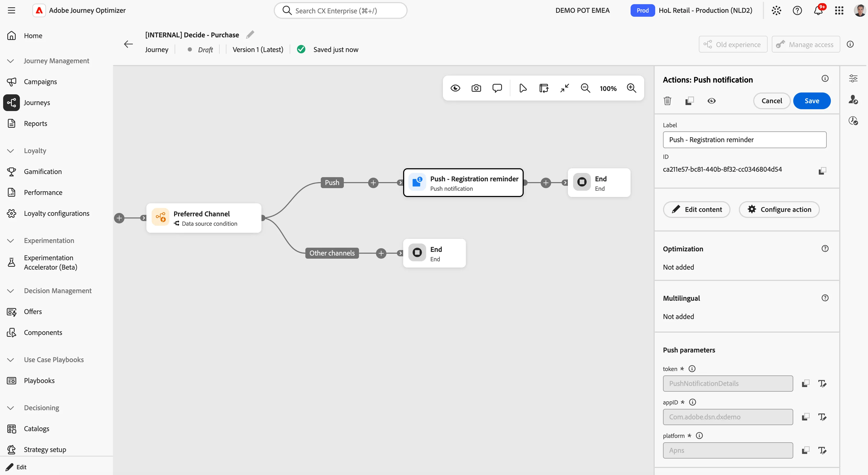Viewport: 868px width, 475px height.
Task: Collapse the Use Case Playbooks section
Action: [10, 360]
